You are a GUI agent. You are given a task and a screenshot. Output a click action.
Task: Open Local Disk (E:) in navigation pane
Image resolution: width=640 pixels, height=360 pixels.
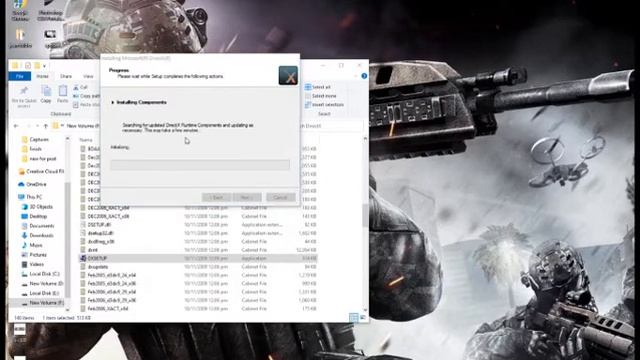[40, 293]
